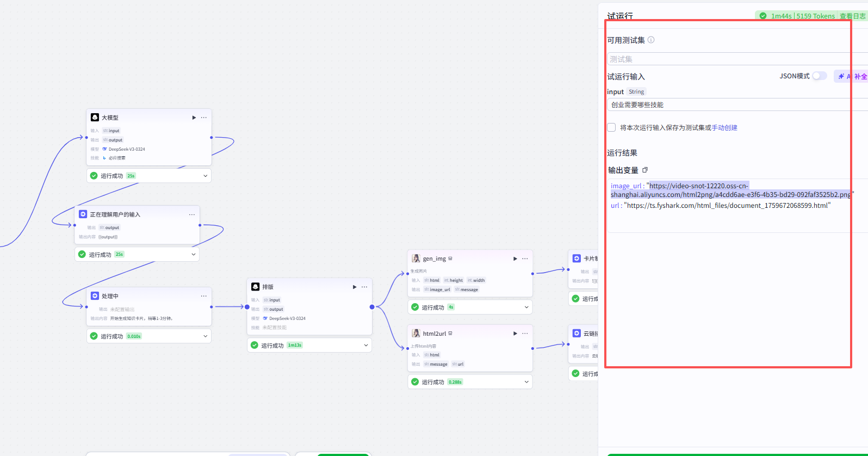The width and height of the screenshot is (868, 456).
Task: Open the 大模型 node more-options menu
Action: point(204,118)
